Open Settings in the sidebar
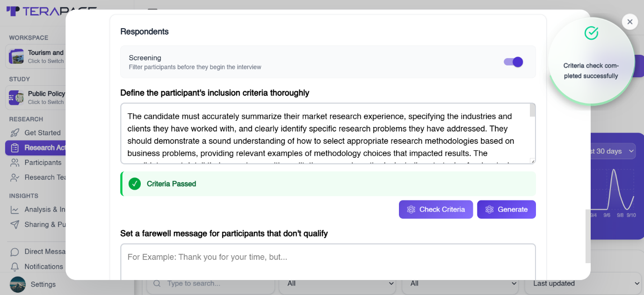Screen dimensions: 644x295 point(43,284)
